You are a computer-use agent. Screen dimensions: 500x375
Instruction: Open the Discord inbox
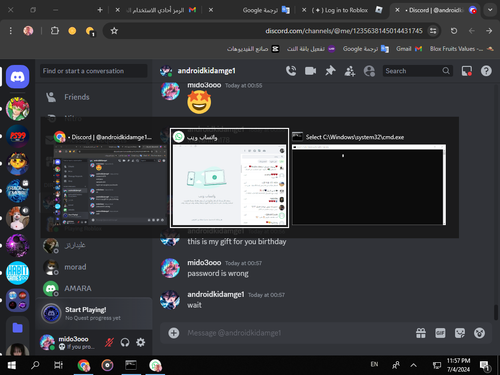[x=467, y=71]
